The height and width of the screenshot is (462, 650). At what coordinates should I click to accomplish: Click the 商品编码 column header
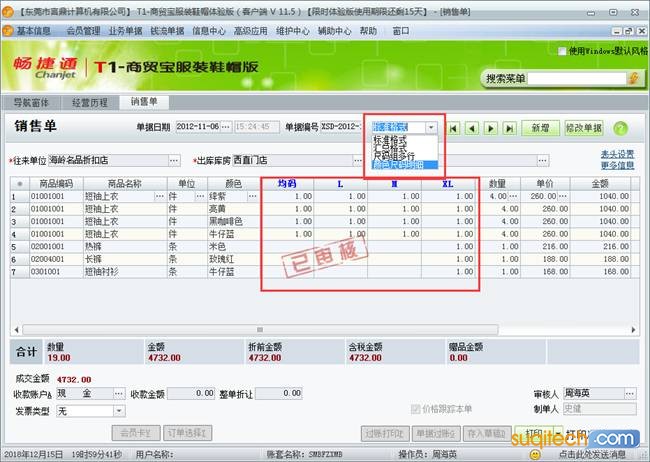pyautogui.click(x=56, y=183)
